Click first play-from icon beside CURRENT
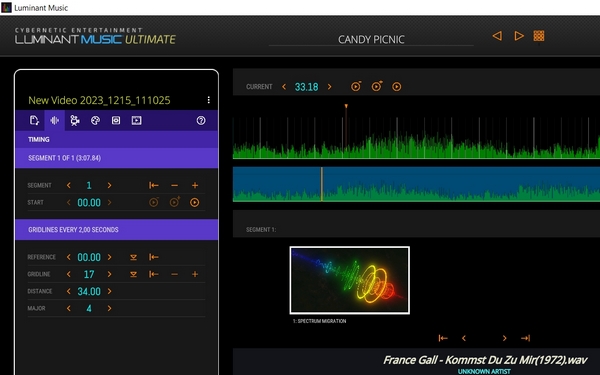600x375 pixels. click(356, 86)
